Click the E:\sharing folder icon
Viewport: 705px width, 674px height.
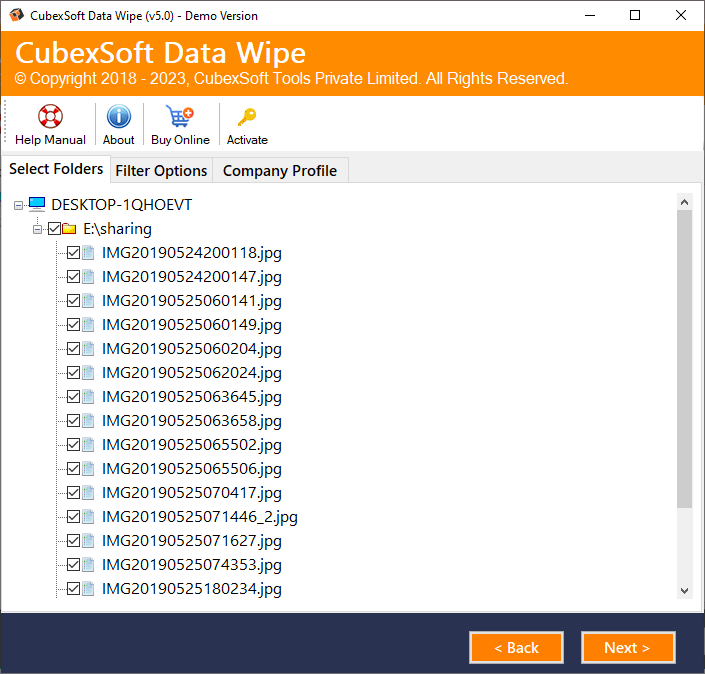[69, 229]
